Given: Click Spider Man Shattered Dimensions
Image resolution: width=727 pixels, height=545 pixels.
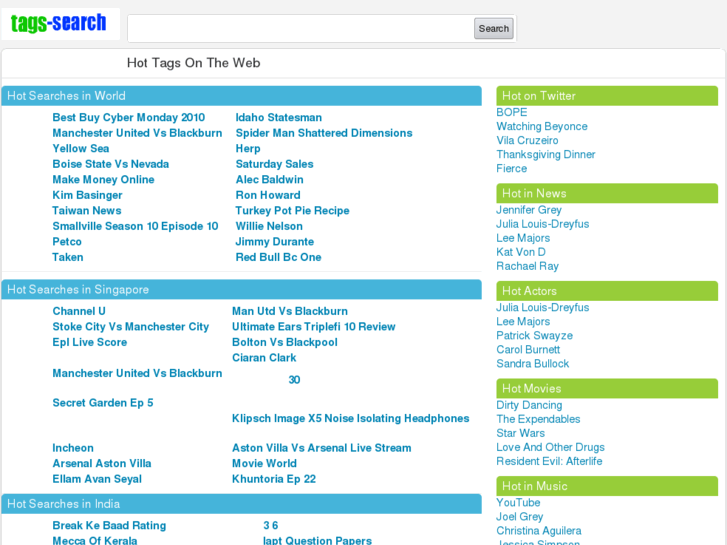Looking at the screenshot, I should coord(324,133).
